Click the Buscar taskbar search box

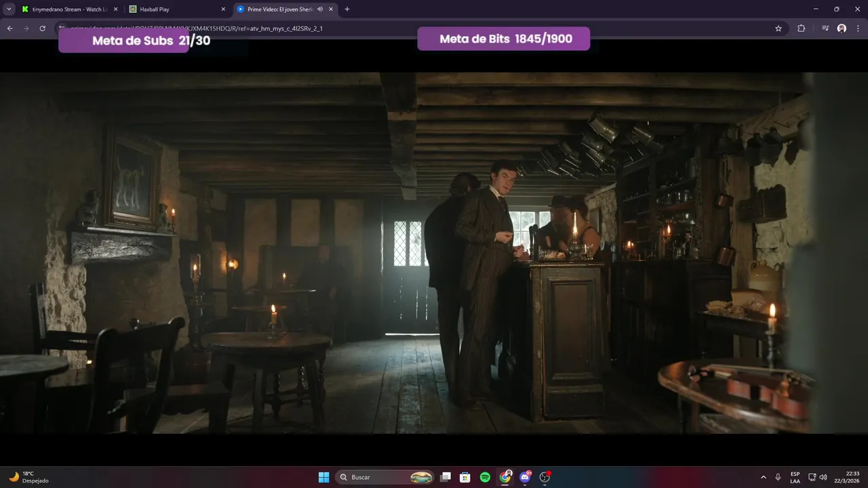(385, 477)
